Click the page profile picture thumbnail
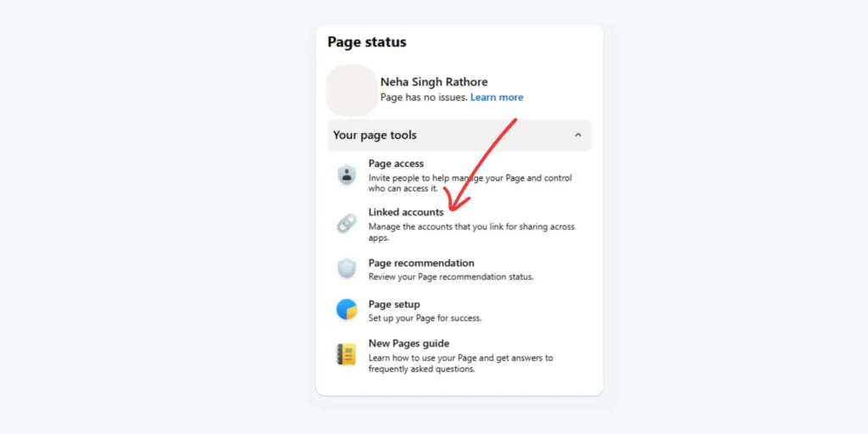868x434 pixels. (352, 90)
